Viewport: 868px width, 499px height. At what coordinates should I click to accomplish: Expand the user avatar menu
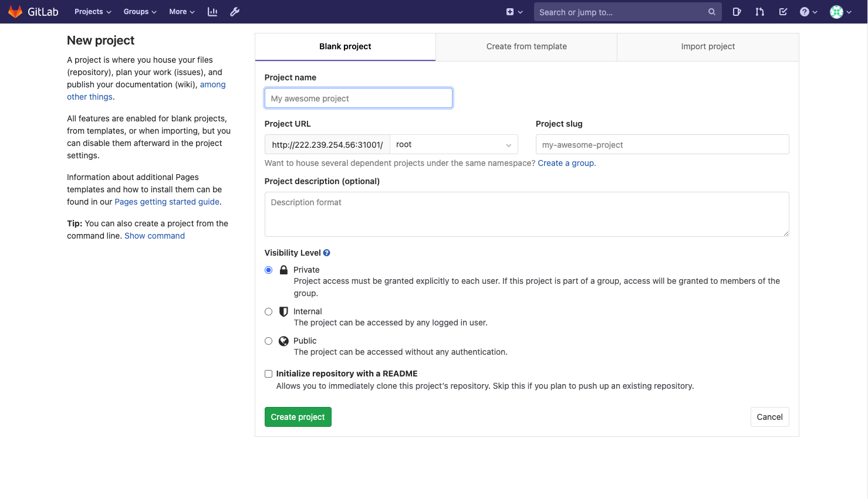[x=840, y=12]
